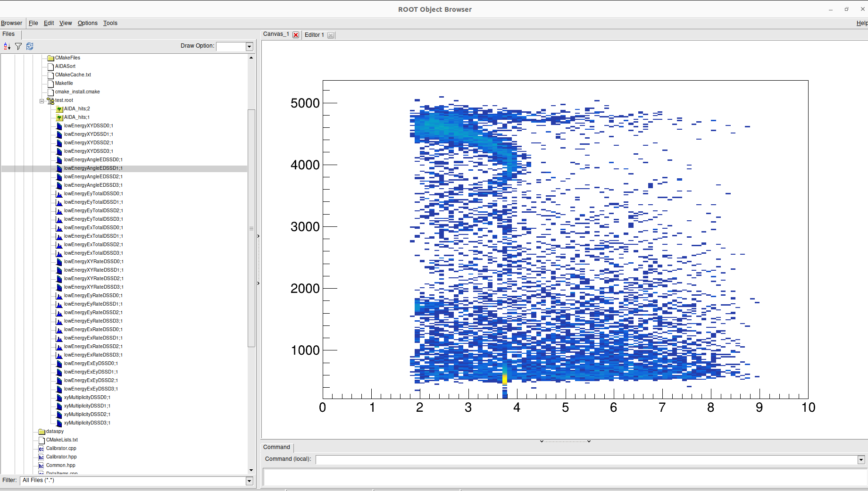868x491 pixels.
Task: Open the Filter file-type dropdown
Action: 249,481
